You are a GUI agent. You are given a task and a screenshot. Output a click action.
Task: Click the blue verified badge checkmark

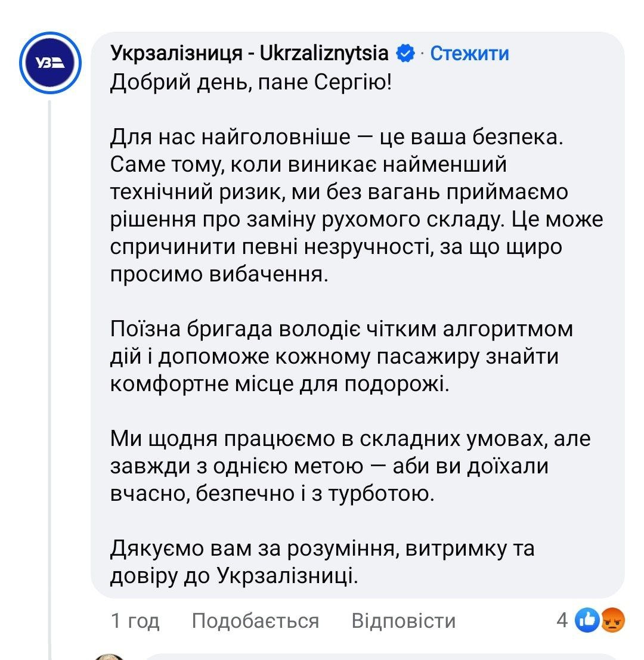pos(406,54)
